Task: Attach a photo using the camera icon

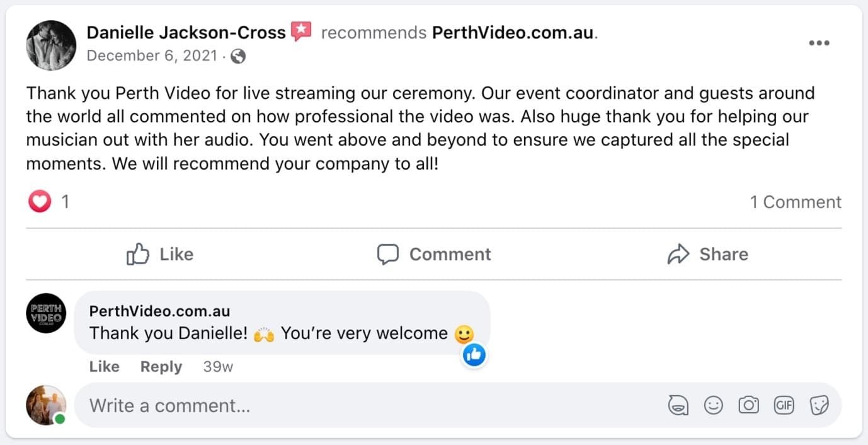Action: [748, 405]
